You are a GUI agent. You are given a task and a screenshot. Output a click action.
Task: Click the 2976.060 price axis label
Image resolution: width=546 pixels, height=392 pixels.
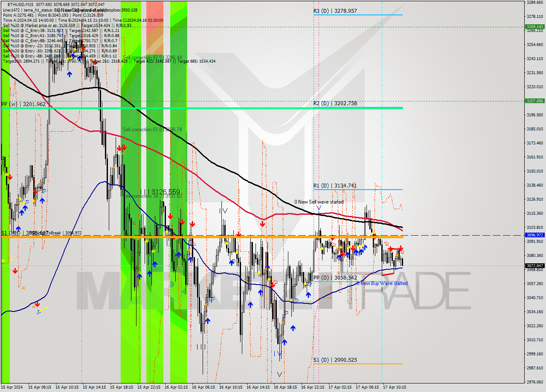pos(534,382)
